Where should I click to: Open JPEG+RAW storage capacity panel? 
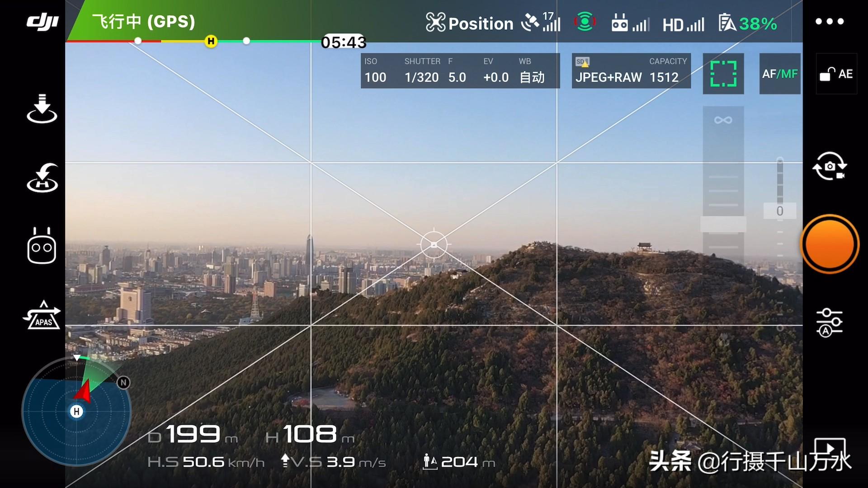click(631, 71)
